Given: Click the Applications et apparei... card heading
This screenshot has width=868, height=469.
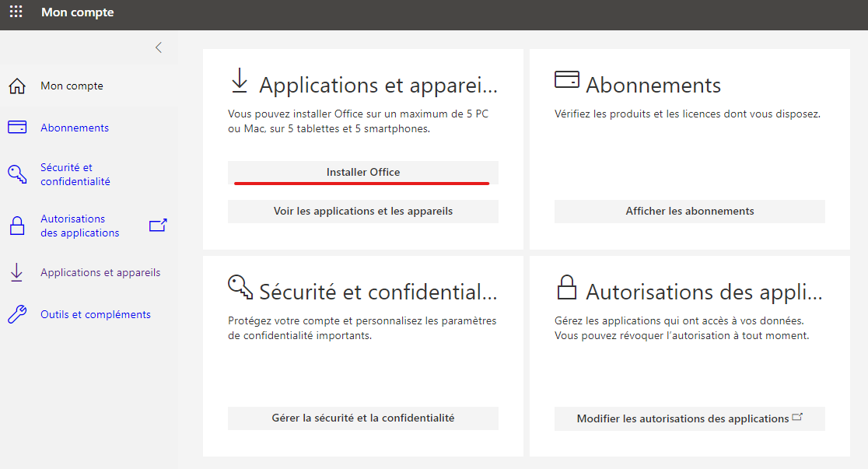Looking at the screenshot, I should tap(379, 86).
